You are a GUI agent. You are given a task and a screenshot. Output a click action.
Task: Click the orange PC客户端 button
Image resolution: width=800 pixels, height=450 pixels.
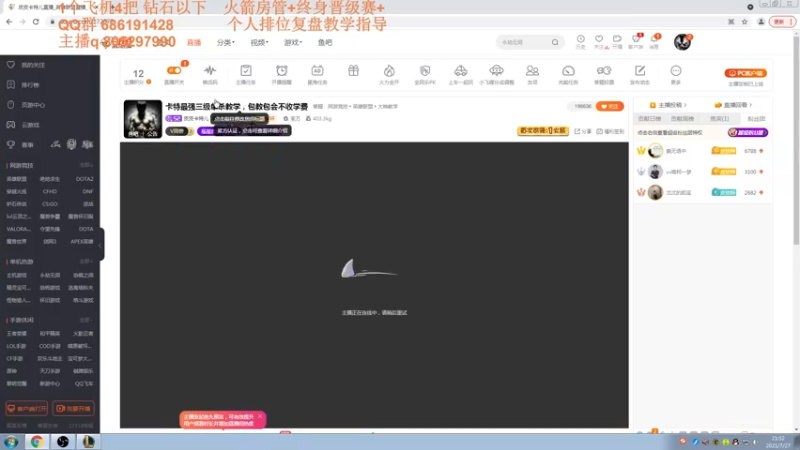pos(745,73)
